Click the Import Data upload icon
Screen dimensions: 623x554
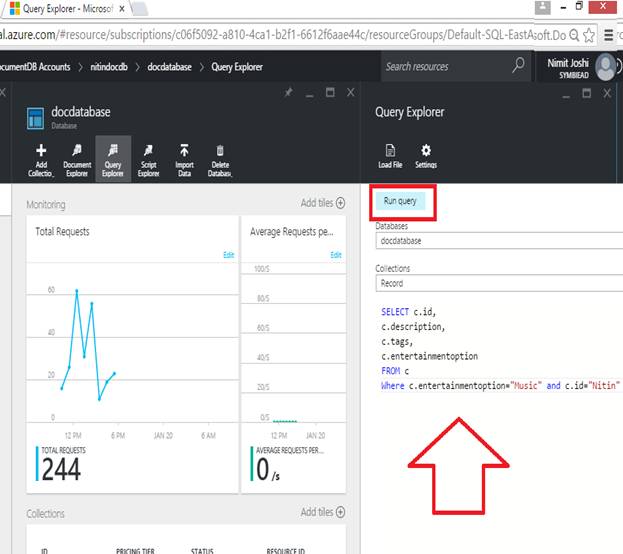(x=184, y=151)
